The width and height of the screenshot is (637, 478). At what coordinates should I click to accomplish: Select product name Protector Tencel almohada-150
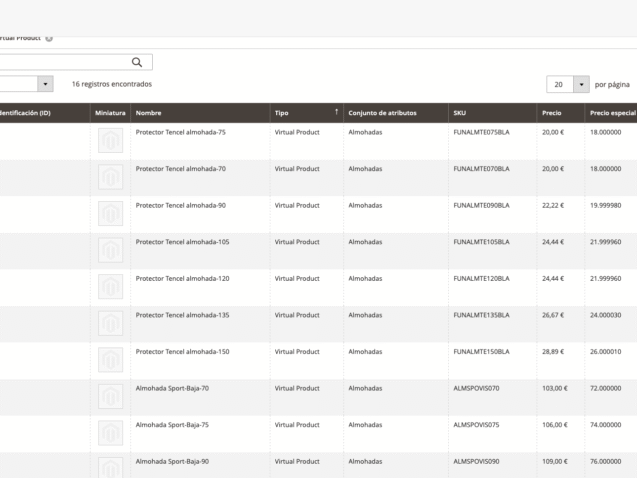point(182,352)
